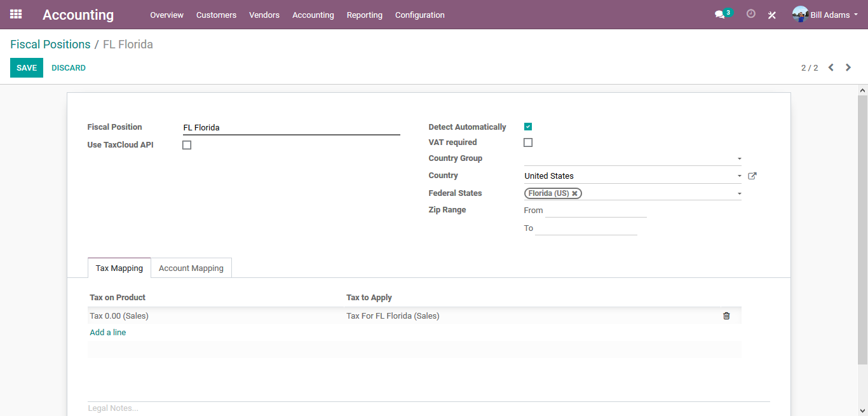Click the Add a line link

coord(108,333)
